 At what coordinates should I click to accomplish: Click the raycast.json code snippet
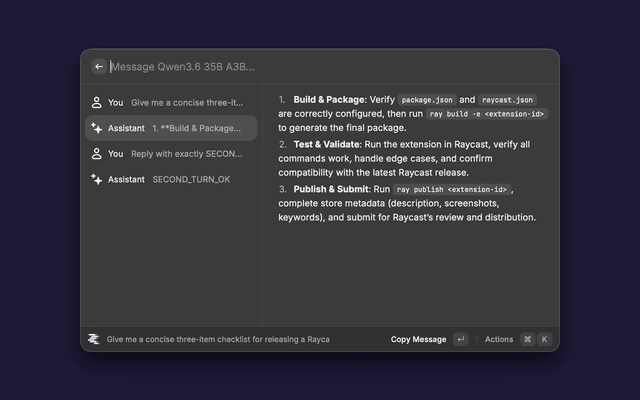507,100
